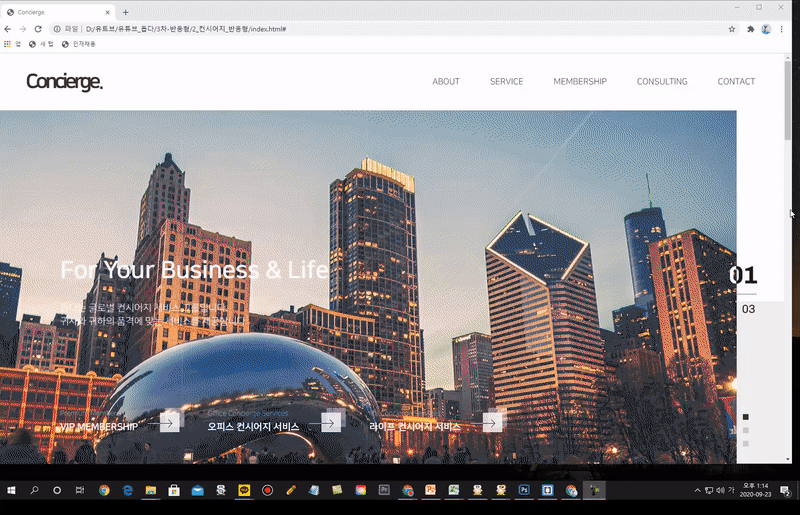Click the slide count number 03
Screen dimensions: 800x515
click(x=748, y=309)
